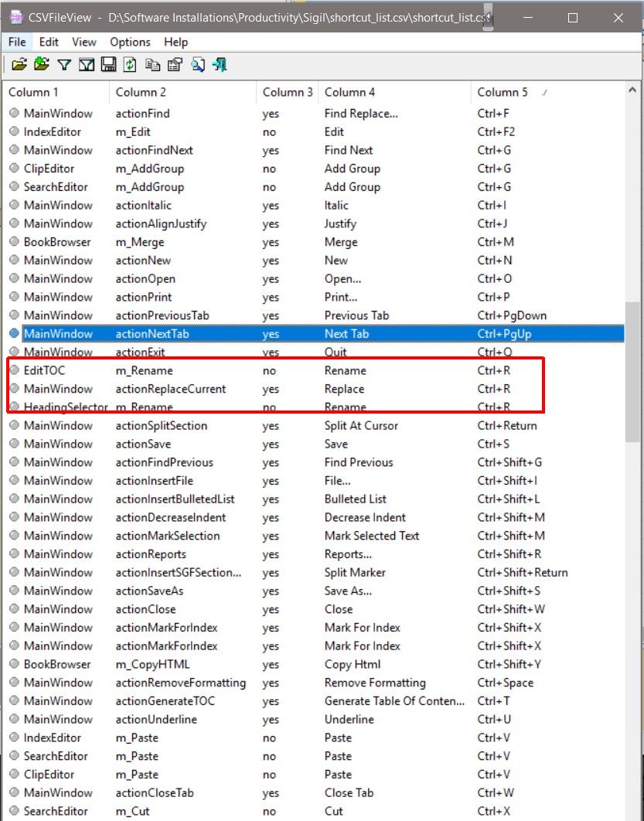644x821 pixels.
Task: Click the display filter funnel icon
Action: point(64,65)
